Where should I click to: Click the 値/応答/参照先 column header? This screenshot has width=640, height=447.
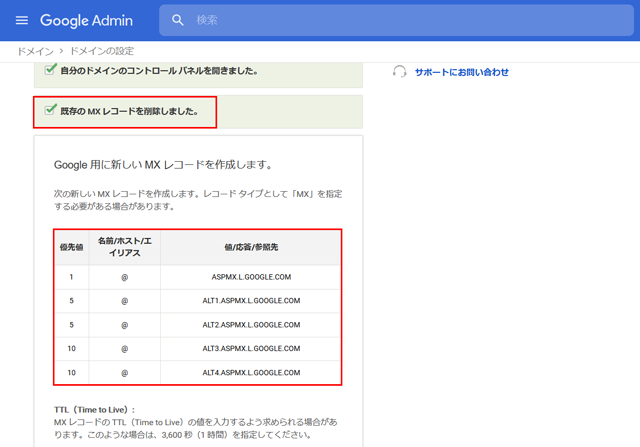tap(251, 247)
